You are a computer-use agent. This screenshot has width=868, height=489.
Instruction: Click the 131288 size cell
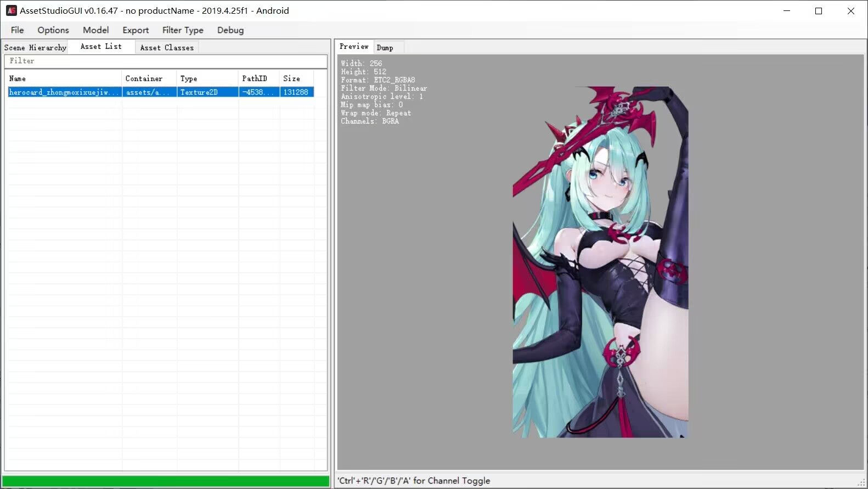coord(296,92)
